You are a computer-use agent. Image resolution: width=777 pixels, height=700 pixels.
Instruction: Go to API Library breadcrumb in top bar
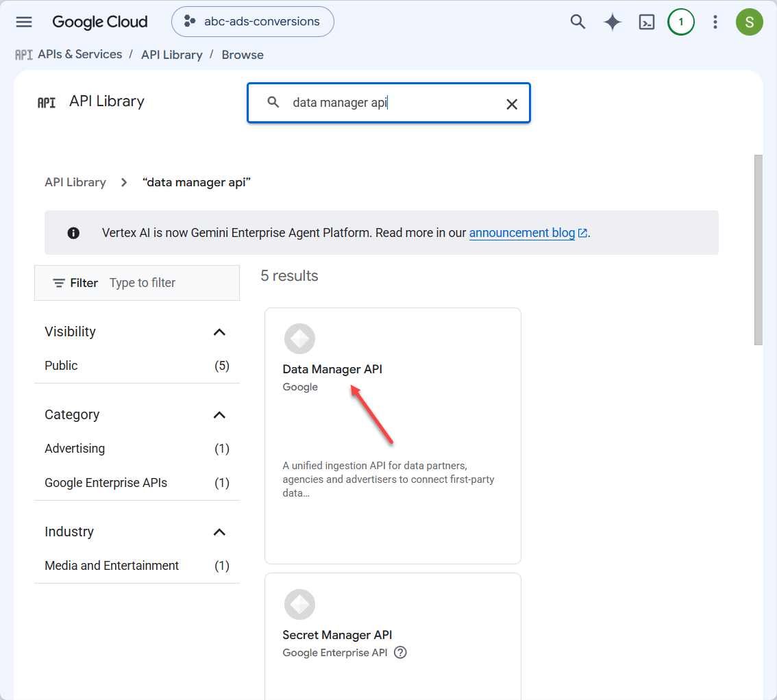[171, 55]
